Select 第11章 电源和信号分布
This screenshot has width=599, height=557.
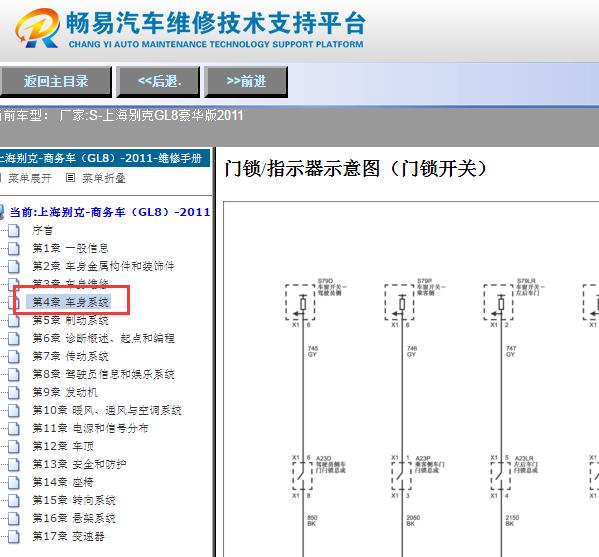90,428
